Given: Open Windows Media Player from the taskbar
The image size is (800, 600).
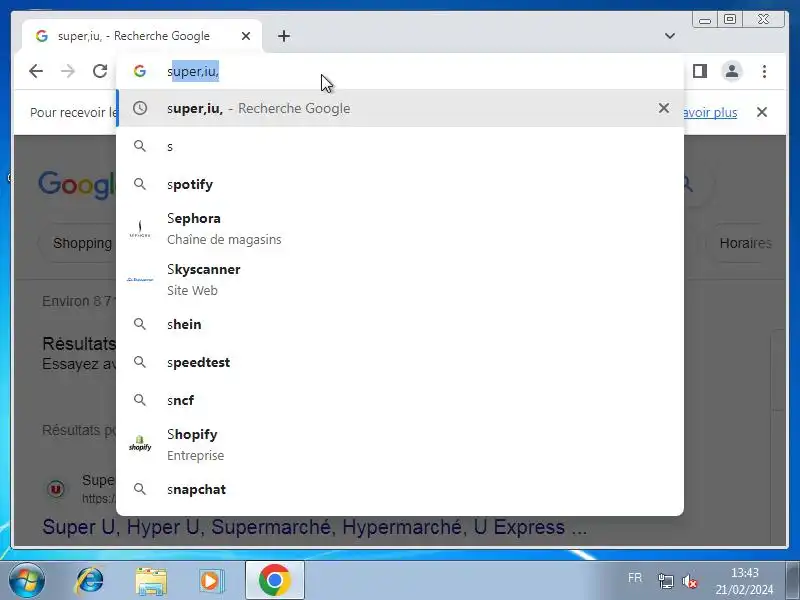Looking at the screenshot, I should (211, 581).
